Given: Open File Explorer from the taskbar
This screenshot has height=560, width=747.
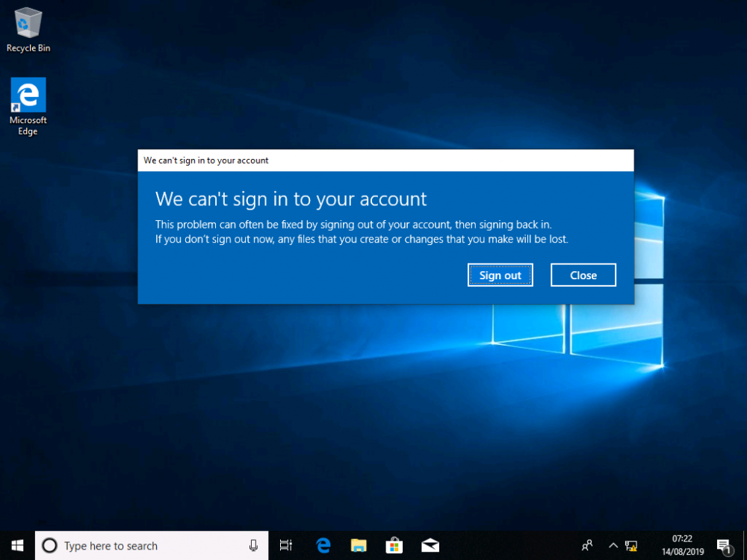Looking at the screenshot, I should pos(359,546).
